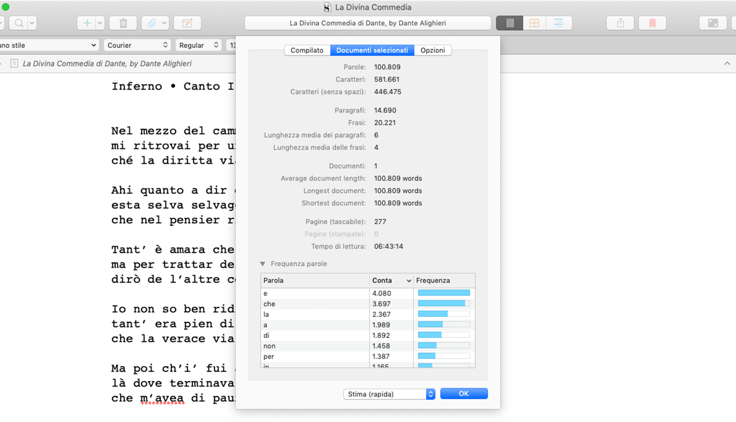736x422 pixels.
Task: Confirm statistics with OK button
Action: click(x=464, y=393)
